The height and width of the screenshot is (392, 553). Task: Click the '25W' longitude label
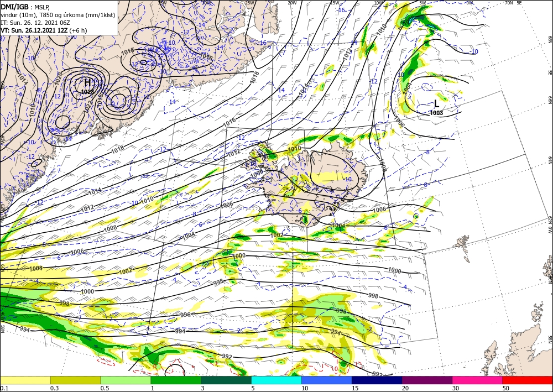[249, 3]
